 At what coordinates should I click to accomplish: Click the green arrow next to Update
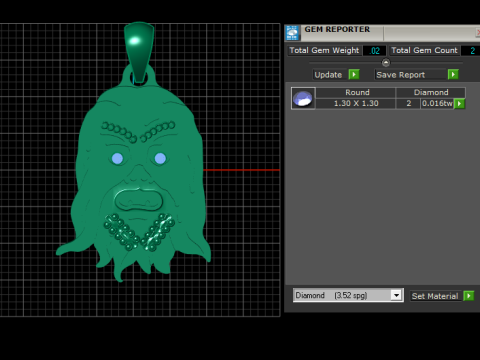pyautogui.click(x=354, y=74)
